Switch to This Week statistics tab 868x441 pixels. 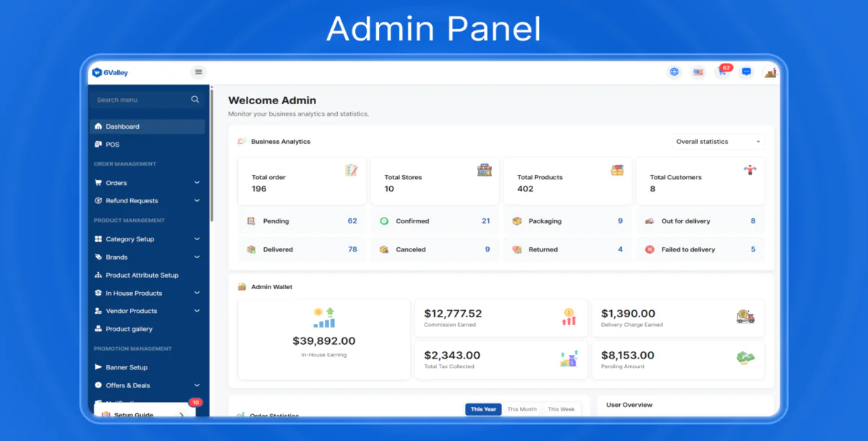pyautogui.click(x=561, y=409)
